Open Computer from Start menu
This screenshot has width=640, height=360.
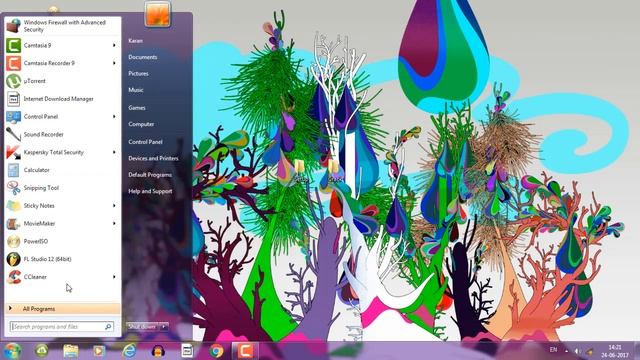(x=141, y=124)
